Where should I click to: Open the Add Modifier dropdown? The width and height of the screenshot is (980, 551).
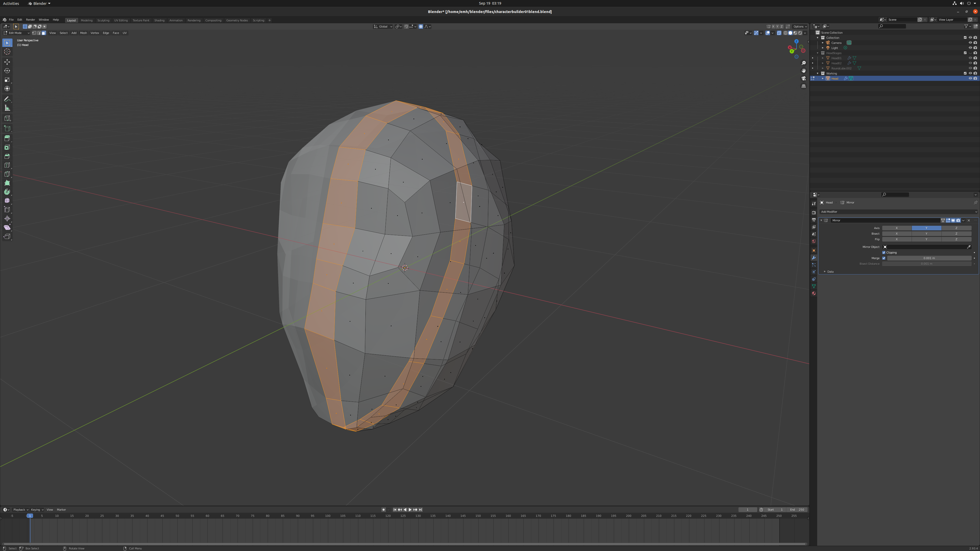898,212
